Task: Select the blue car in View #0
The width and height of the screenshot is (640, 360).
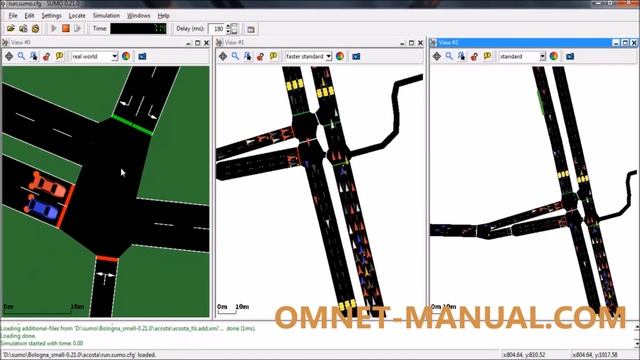Action: [x=42, y=208]
